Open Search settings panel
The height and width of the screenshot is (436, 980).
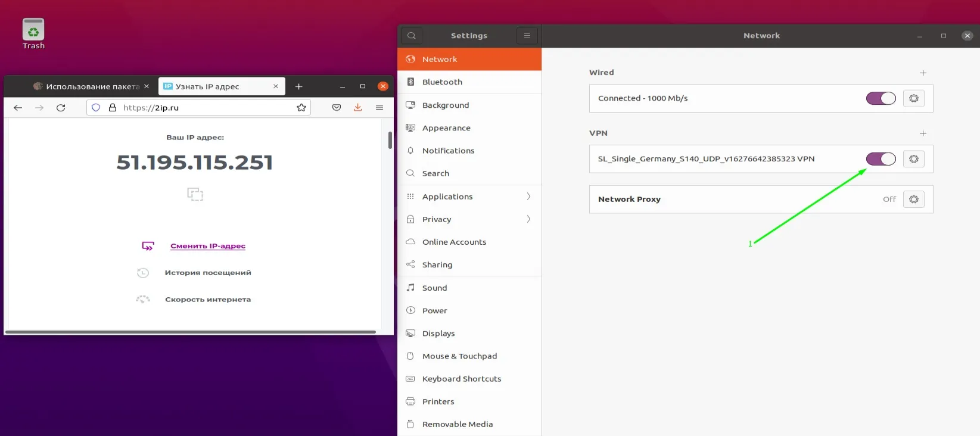[x=469, y=173]
